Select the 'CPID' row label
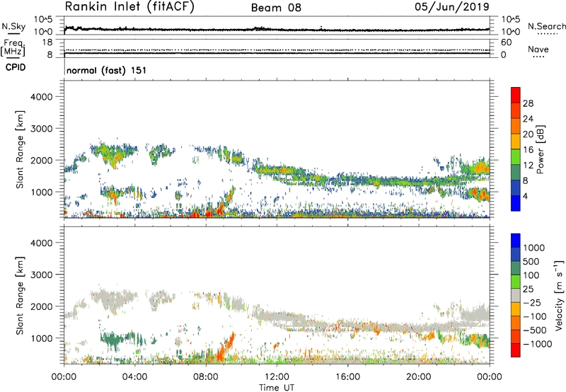 click(x=16, y=67)
